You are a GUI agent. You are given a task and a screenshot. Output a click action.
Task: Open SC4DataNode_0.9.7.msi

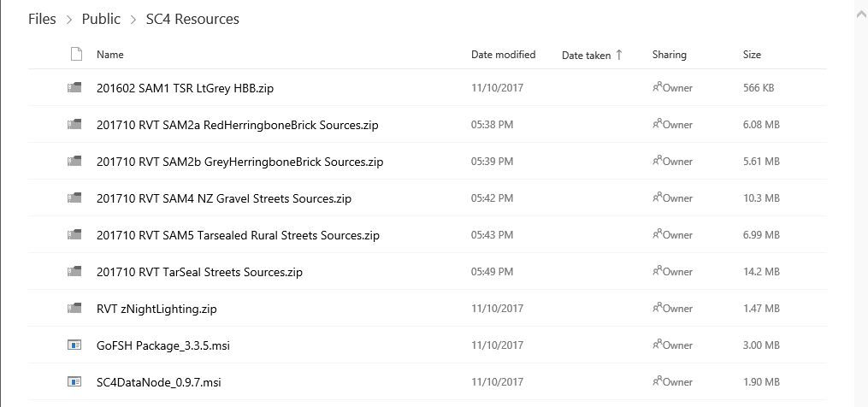159,382
